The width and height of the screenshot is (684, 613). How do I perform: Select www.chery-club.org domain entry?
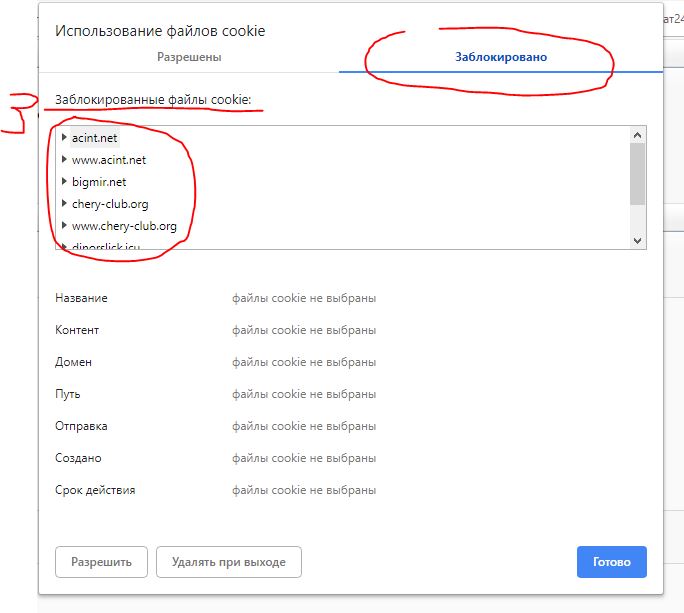pos(124,226)
